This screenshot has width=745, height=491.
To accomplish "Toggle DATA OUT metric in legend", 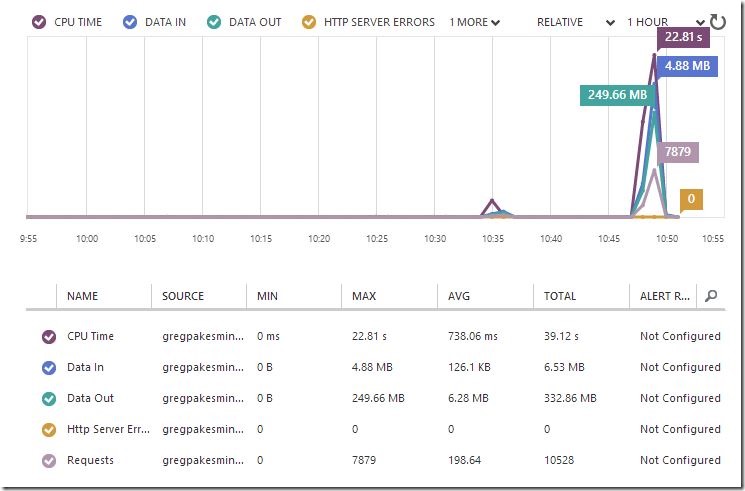I will [214, 22].
